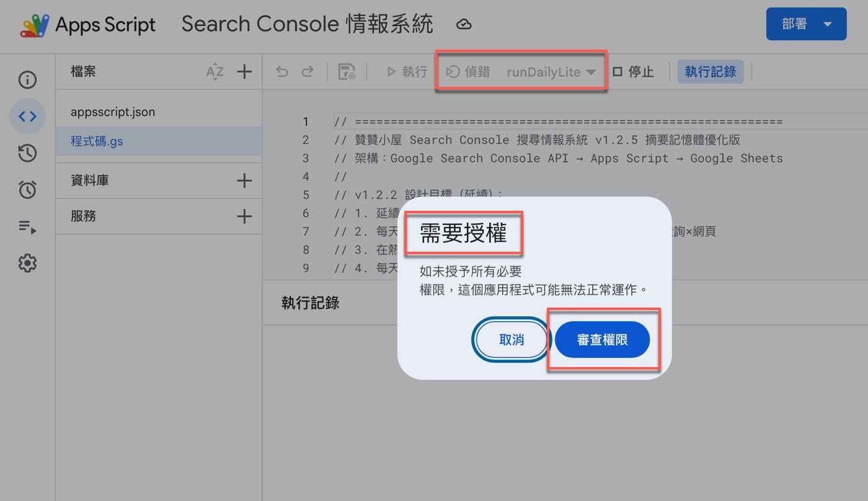Viewport: 868px width, 501px height.
Task: Add a service via 服務 plus icon
Action: 244,216
